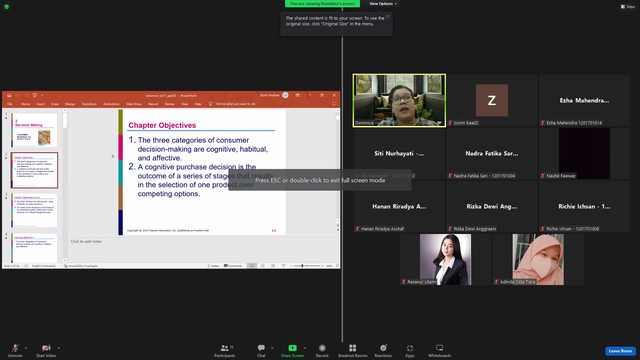Switch to Reading View icon
This screenshot has width=640, height=360.
(273, 266)
